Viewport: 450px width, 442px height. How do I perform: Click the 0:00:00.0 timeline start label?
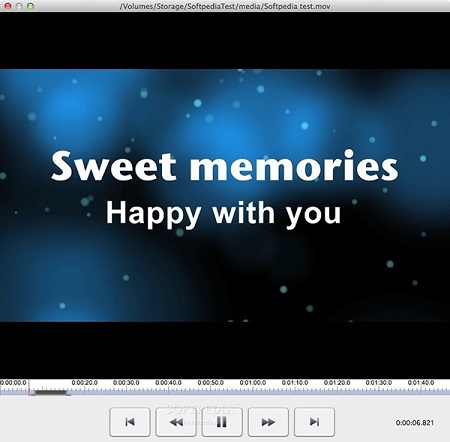tap(13, 383)
